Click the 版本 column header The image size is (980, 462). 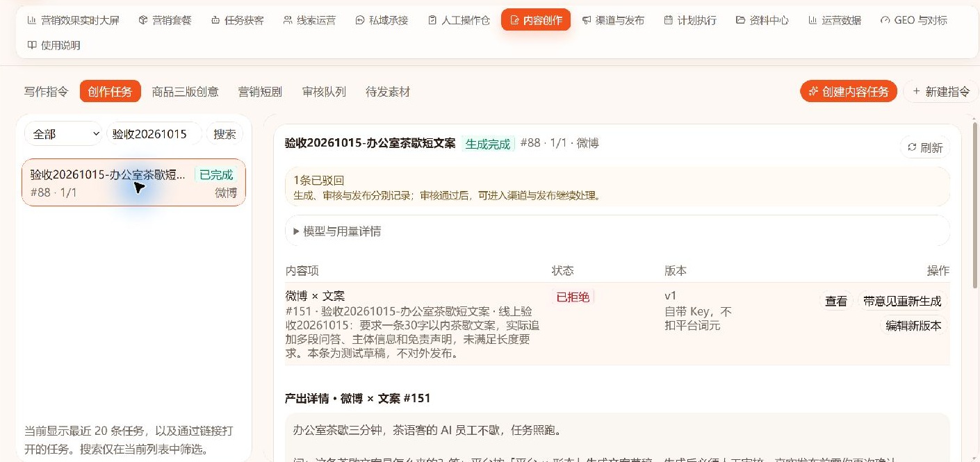pos(676,270)
